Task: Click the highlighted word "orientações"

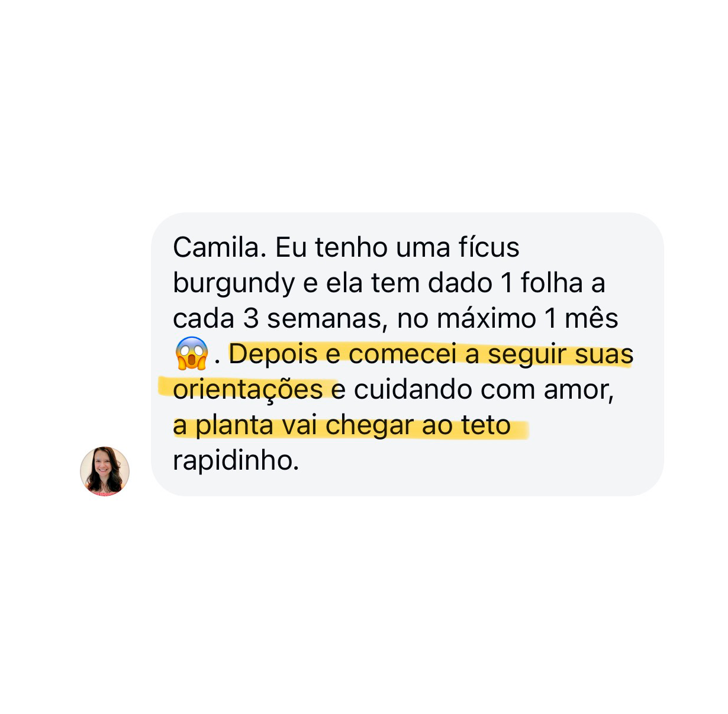Action: 248,390
